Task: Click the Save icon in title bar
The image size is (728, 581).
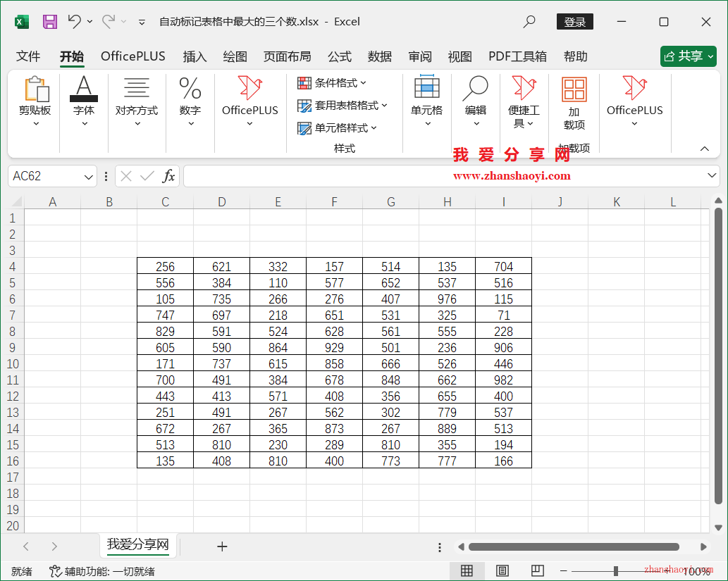Action: pyautogui.click(x=49, y=22)
